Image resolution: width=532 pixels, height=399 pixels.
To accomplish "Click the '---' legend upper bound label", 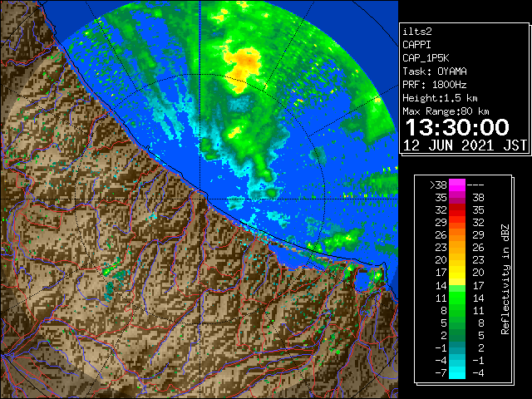I will tap(475, 185).
